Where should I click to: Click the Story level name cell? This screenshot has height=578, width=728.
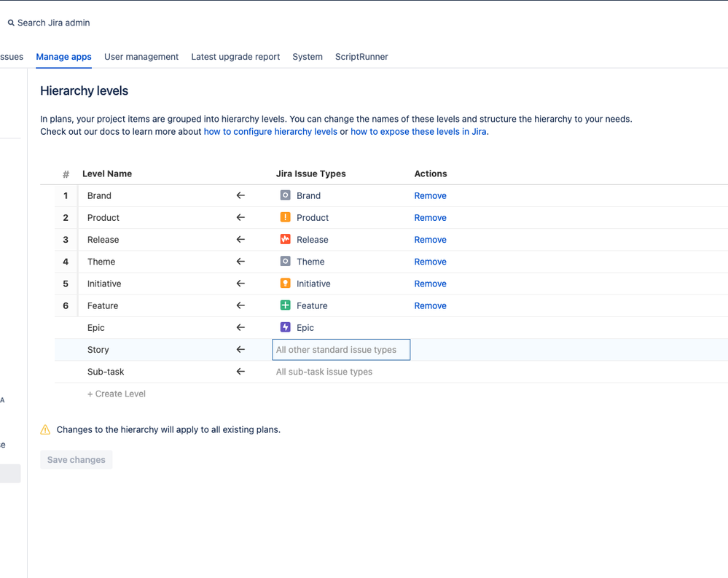(98, 350)
